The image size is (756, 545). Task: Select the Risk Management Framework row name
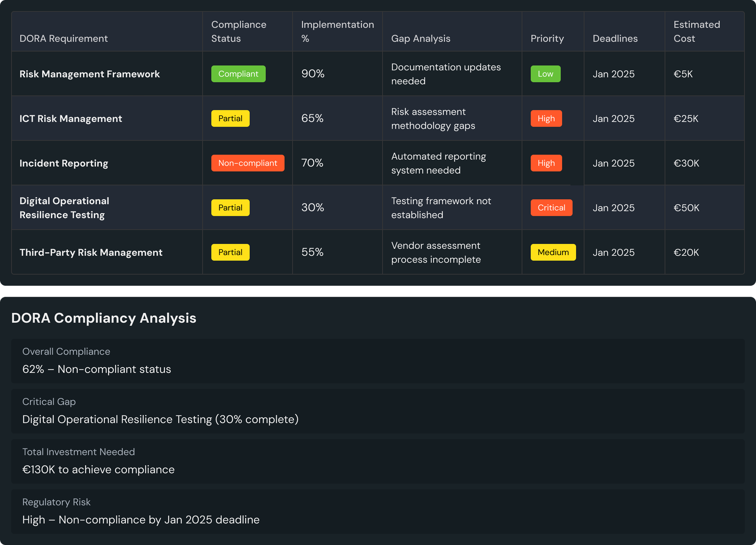(89, 74)
